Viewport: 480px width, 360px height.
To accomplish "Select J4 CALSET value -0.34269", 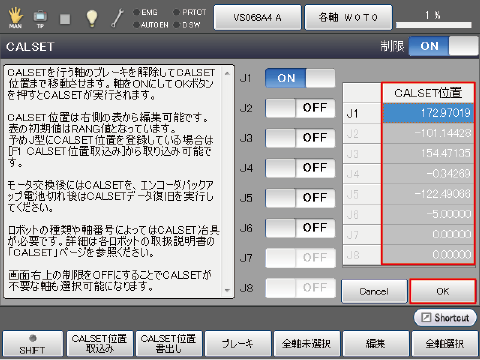I will coord(428,174).
